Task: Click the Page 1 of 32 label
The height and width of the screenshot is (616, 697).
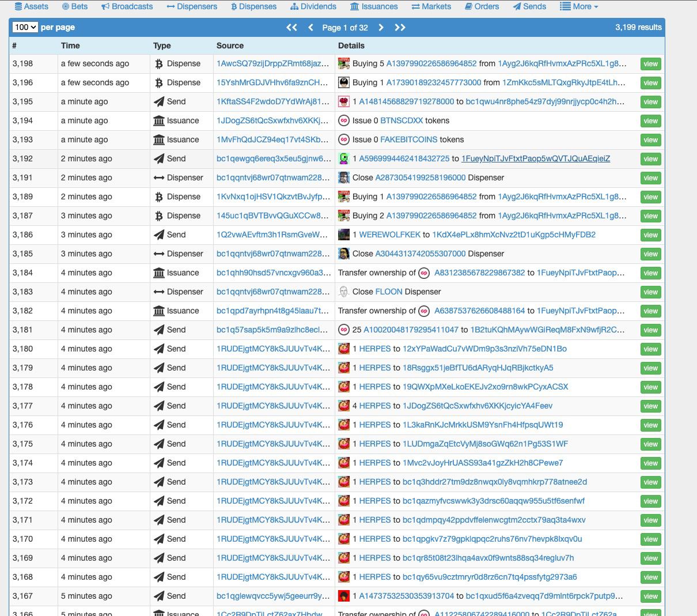Action: click(345, 28)
